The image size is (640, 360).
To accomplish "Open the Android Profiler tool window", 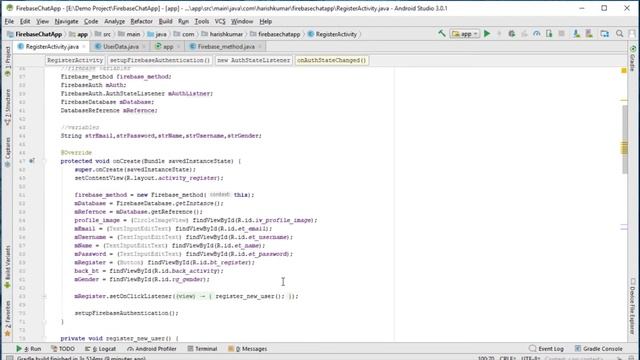I will [x=152, y=349].
